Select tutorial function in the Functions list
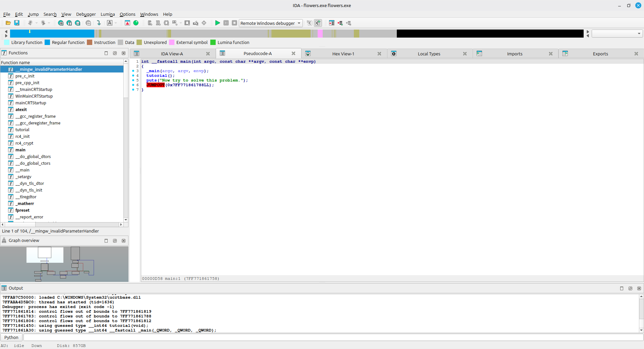This screenshot has width=644, height=349. [x=22, y=130]
